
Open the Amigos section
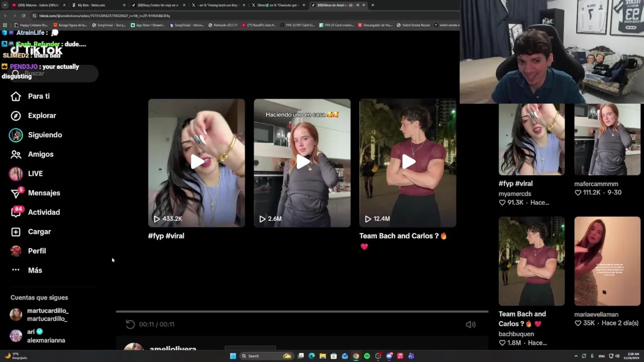(32, 154)
